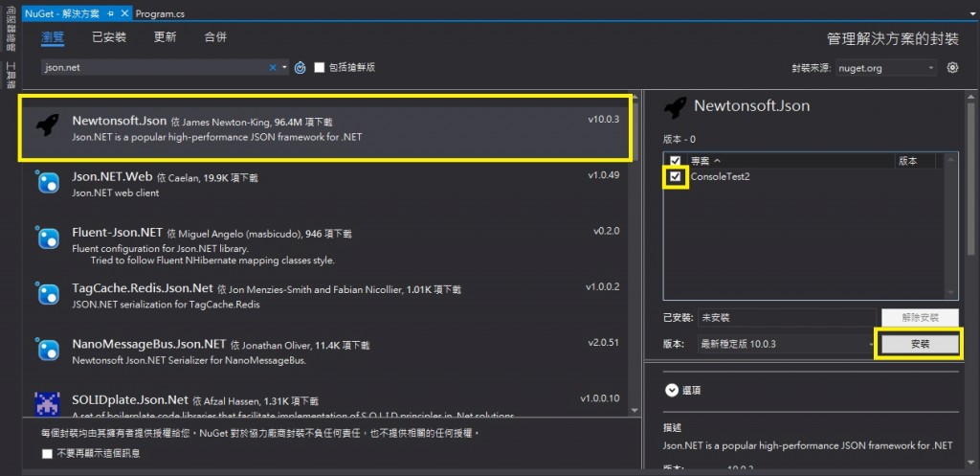Close the NuGet solution tab

tap(124, 13)
